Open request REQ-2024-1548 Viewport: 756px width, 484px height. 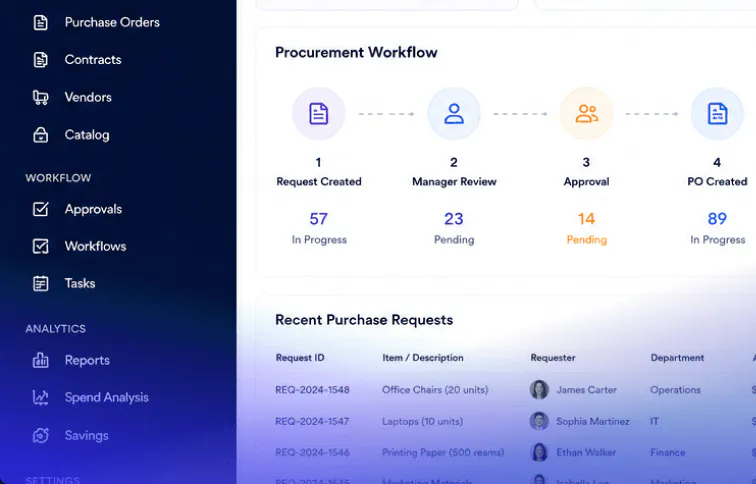(x=312, y=390)
